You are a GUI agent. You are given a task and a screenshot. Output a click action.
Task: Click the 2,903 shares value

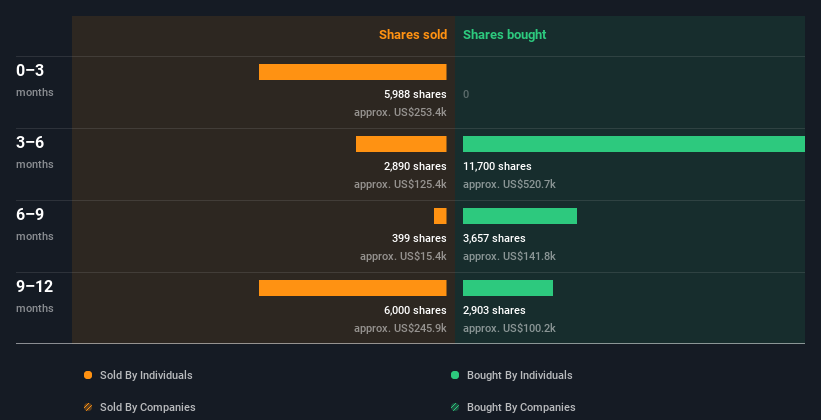point(494,310)
